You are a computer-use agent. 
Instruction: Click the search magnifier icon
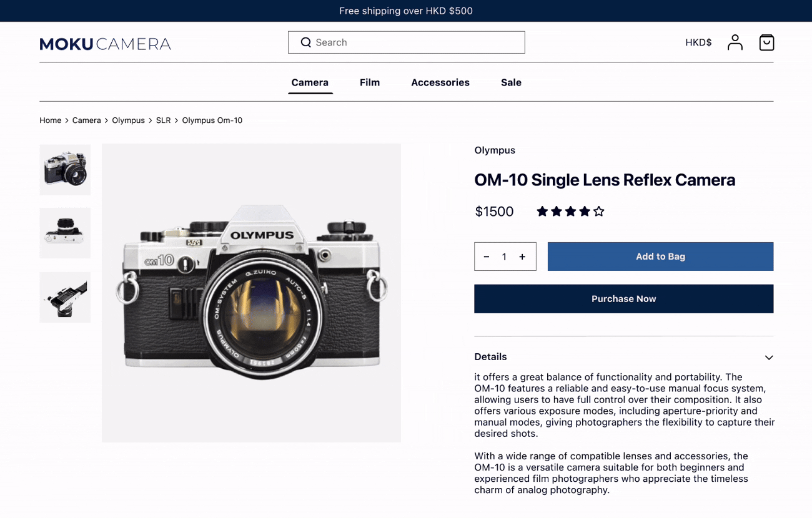tap(306, 42)
